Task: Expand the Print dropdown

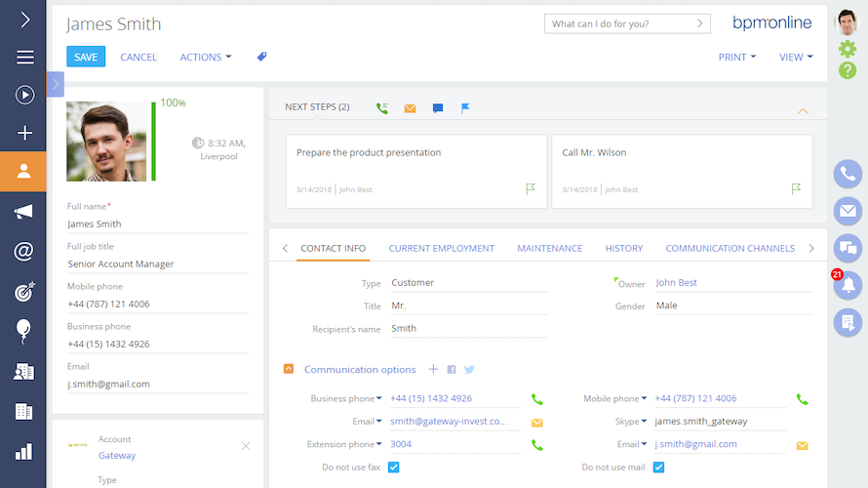Action: pos(736,57)
